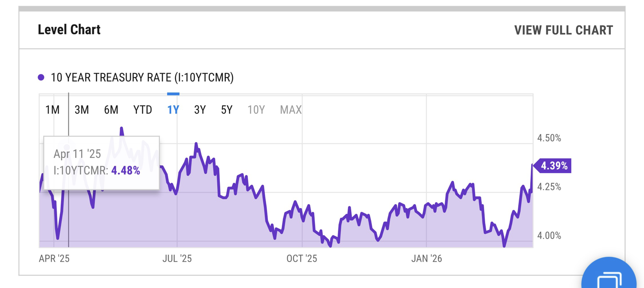Show the MAX history range
644x288 pixels.
(x=291, y=110)
